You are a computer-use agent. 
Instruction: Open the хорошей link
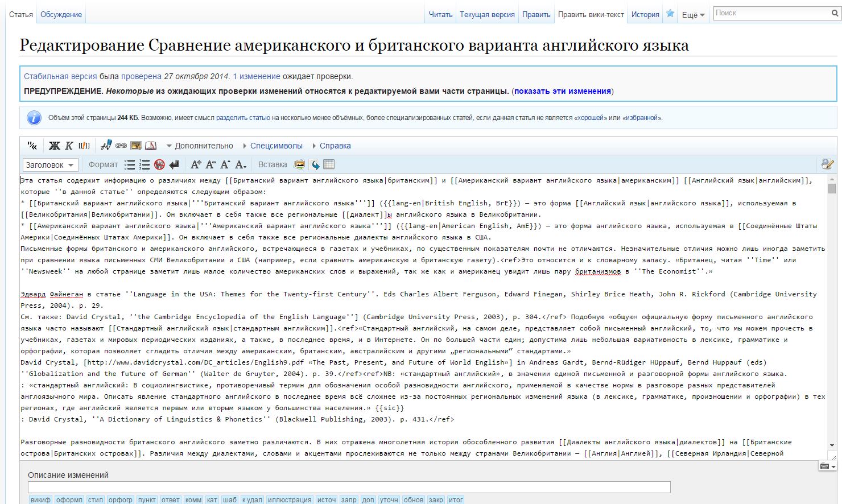[590, 118]
